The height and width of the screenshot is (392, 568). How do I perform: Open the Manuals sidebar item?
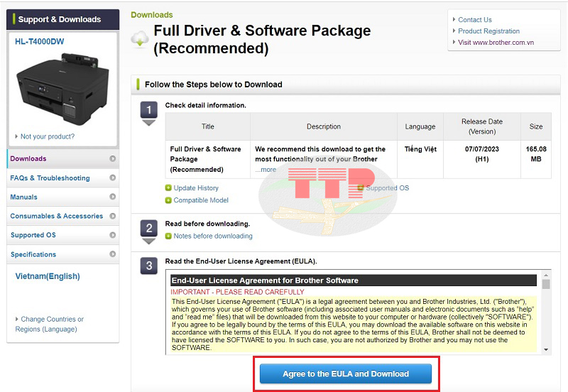pyautogui.click(x=63, y=197)
